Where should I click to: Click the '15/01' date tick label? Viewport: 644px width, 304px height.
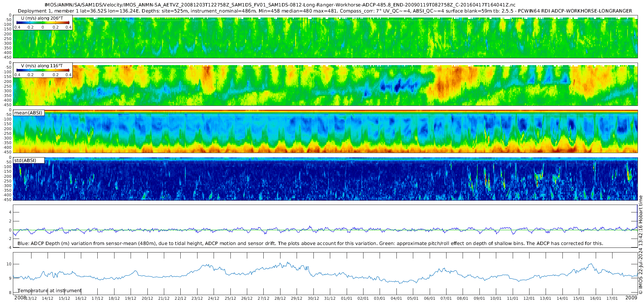(579, 299)
